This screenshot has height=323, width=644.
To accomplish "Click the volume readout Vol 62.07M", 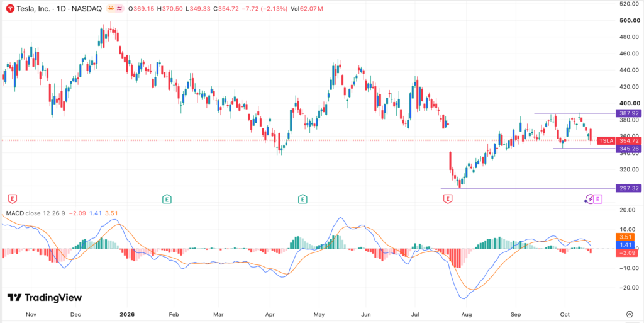I will [x=307, y=9].
